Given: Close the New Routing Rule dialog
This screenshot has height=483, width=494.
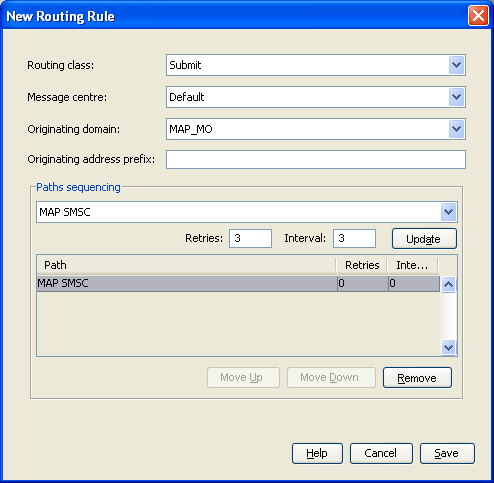Looking at the screenshot, I should (x=478, y=16).
